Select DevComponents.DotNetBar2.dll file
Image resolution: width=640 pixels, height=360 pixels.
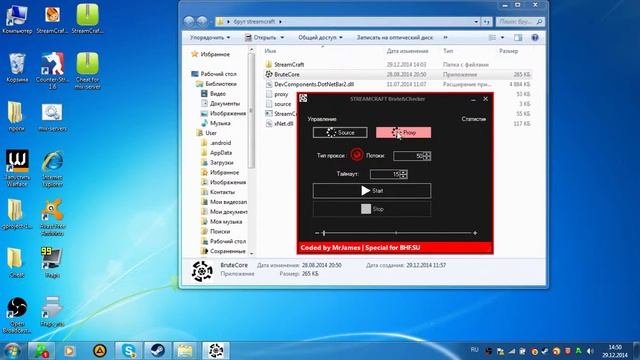pyautogui.click(x=314, y=84)
